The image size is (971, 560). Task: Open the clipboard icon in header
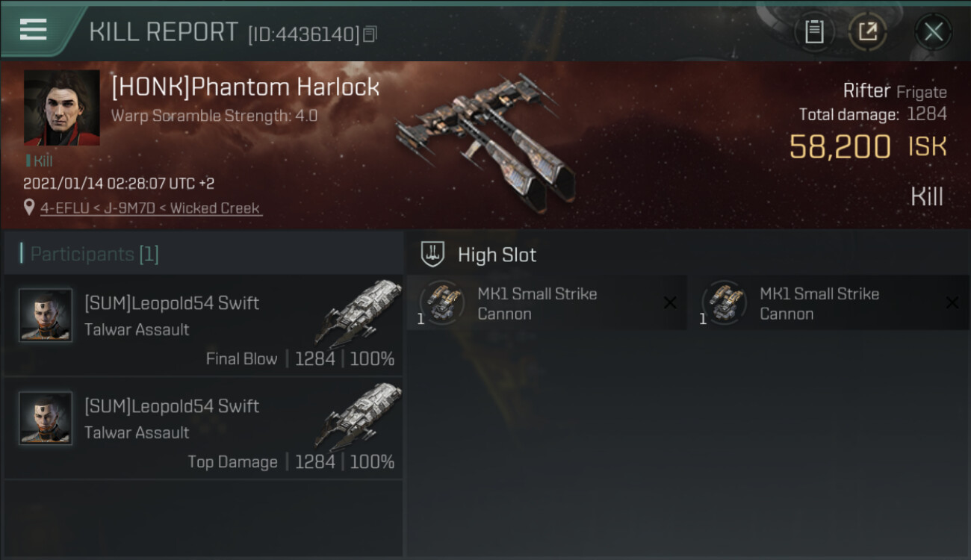(x=814, y=31)
